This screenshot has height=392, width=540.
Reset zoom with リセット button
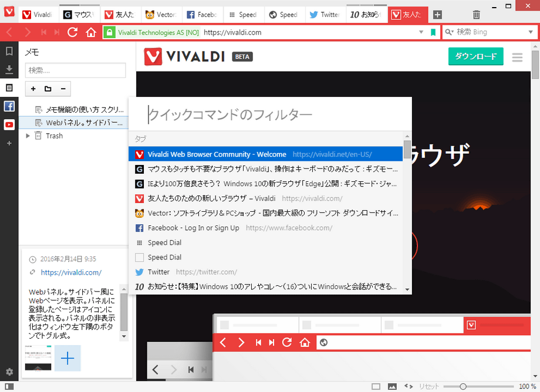point(429,387)
